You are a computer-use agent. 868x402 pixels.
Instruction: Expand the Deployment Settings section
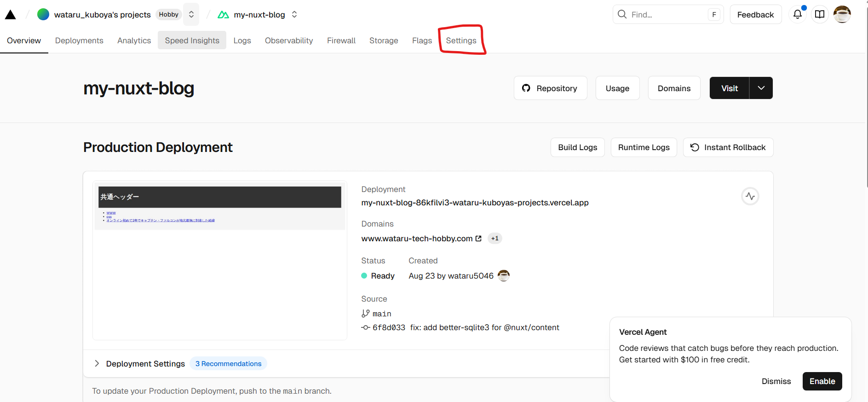(x=97, y=363)
